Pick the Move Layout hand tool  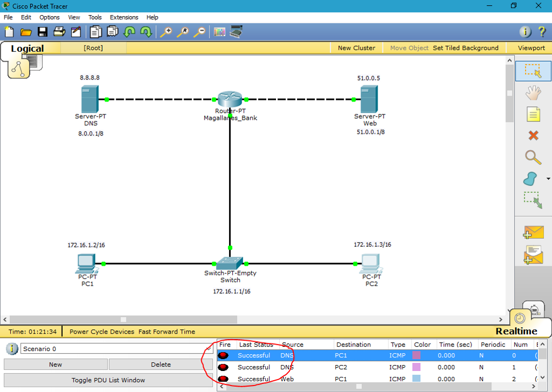coord(533,93)
